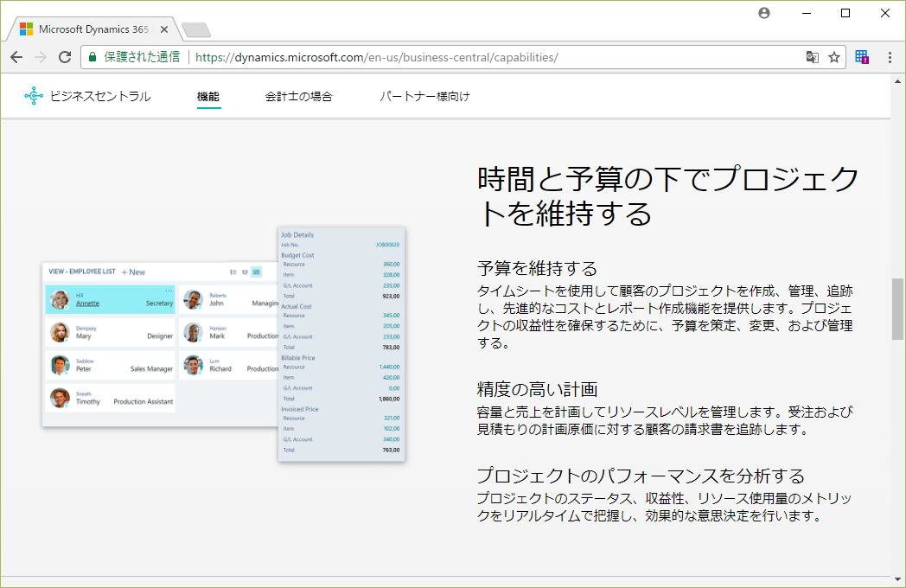This screenshot has height=588, width=906.
Task: Reload the current page
Action: pos(65,57)
